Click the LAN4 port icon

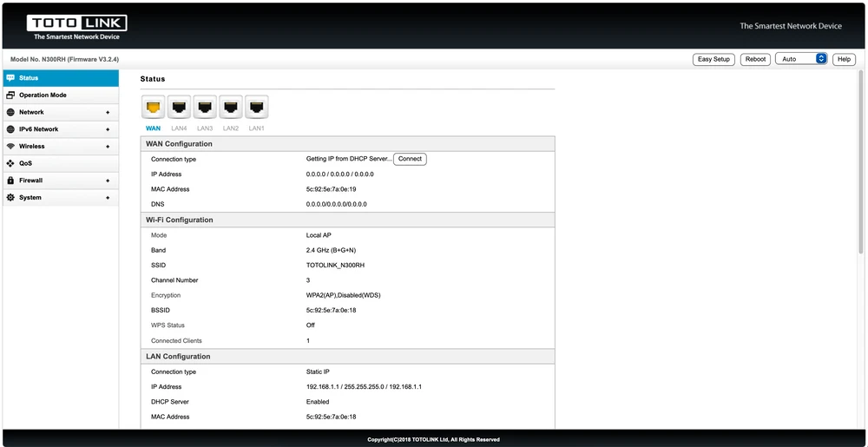(179, 108)
